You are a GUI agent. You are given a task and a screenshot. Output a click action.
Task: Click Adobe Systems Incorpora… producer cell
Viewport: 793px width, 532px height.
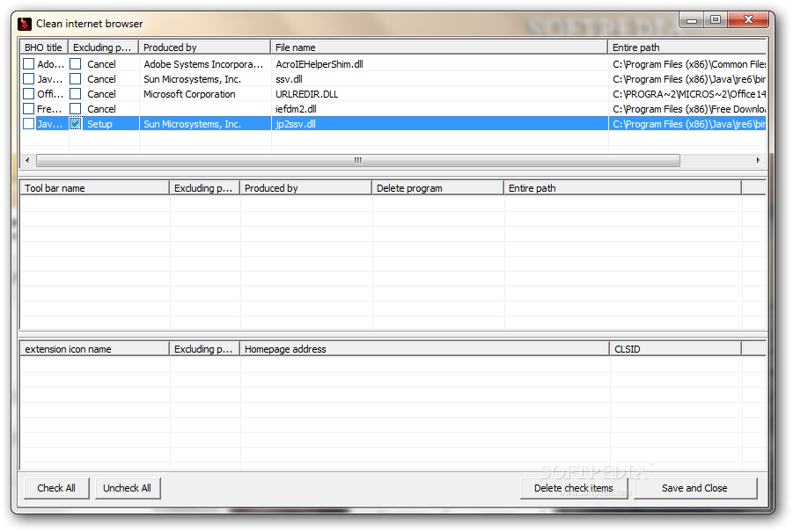point(205,64)
